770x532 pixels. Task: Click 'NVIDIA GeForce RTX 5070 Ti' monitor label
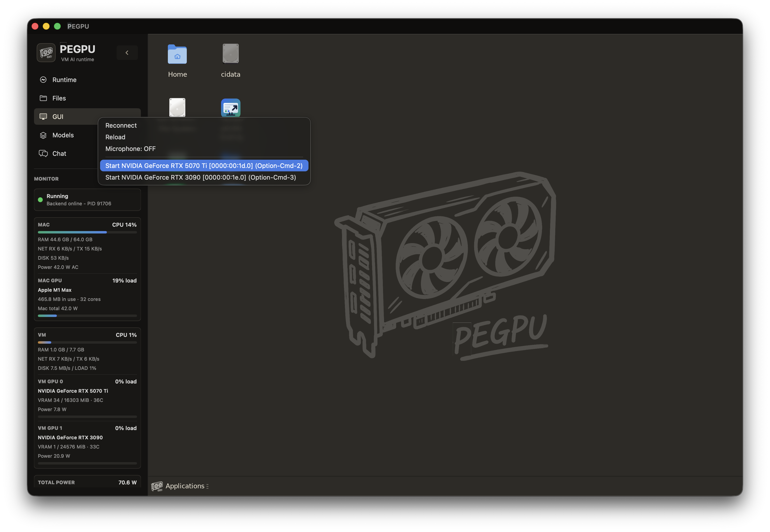click(73, 391)
